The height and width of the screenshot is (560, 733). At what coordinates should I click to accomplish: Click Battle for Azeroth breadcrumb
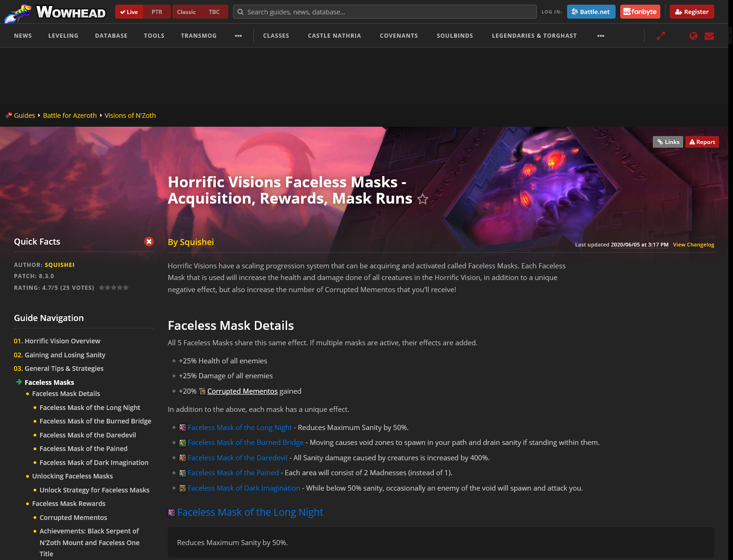[70, 116]
